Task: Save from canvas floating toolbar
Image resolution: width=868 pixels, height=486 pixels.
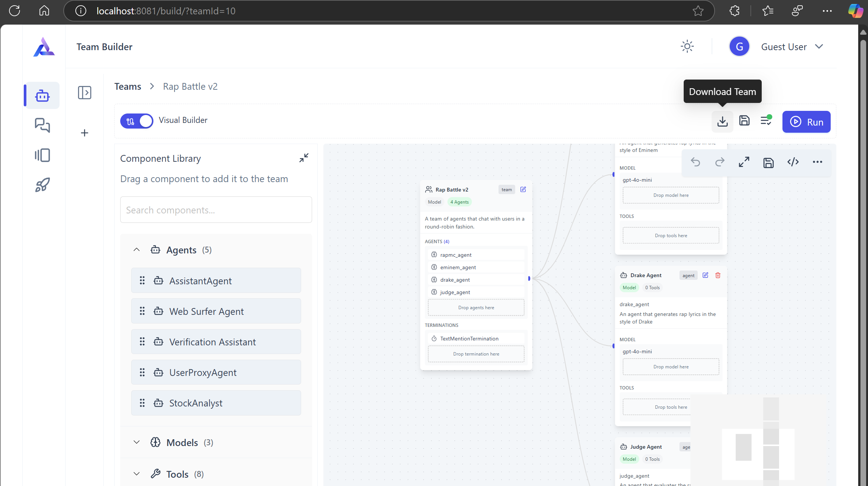Action: pos(768,163)
